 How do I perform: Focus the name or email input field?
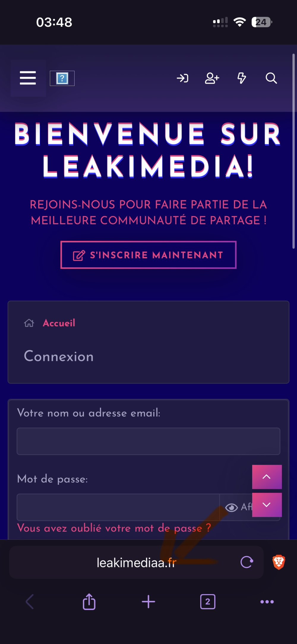coord(148,441)
